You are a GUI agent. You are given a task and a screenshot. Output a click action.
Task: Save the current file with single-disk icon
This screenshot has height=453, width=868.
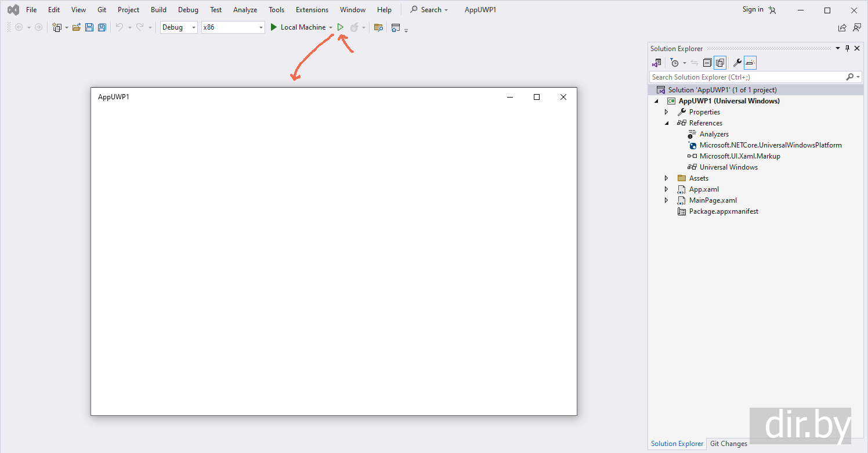tap(89, 27)
